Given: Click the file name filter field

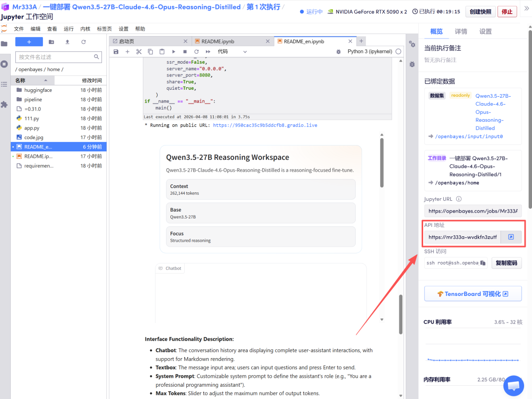Looking at the screenshot, I should tap(58, 57).
